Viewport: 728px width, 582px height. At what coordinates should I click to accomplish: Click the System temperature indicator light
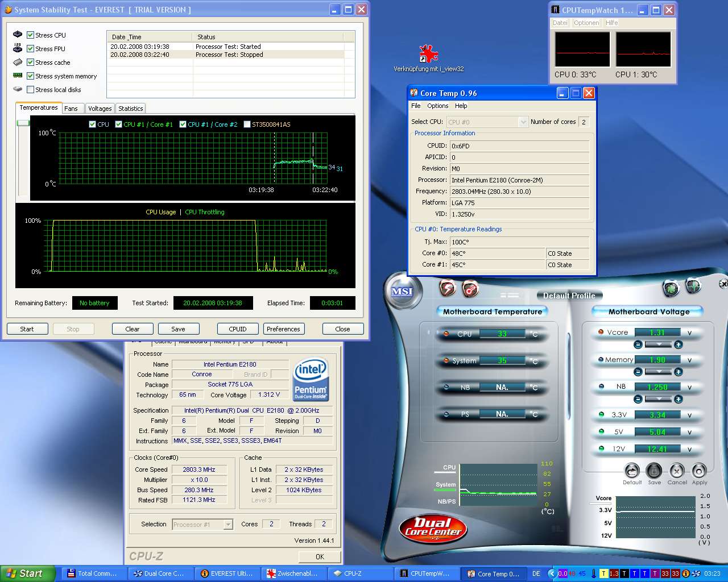(446, 360)
